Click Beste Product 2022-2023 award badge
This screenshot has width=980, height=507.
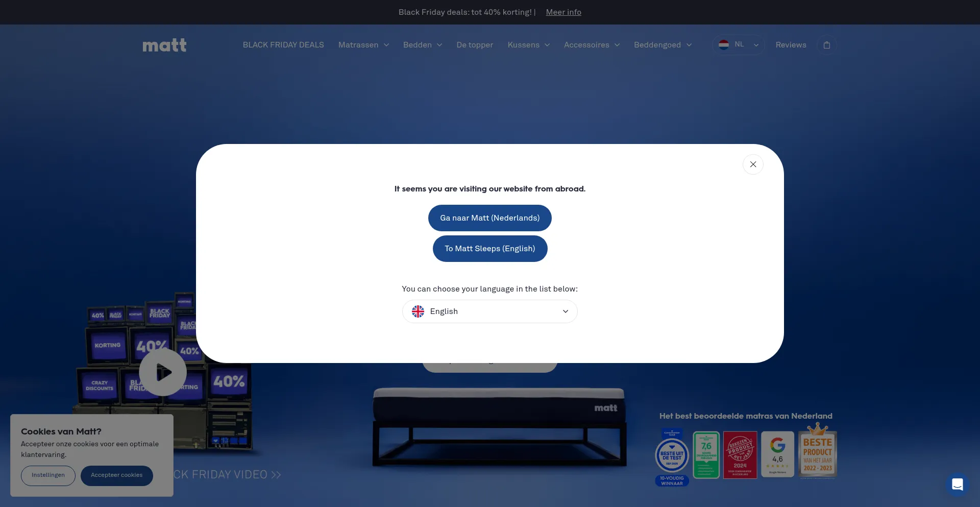(x=817, y=452)
